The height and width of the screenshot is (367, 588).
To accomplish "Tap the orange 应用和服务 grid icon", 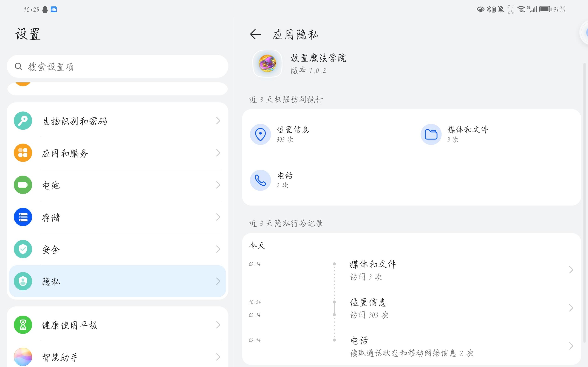I will coord(23,153).
